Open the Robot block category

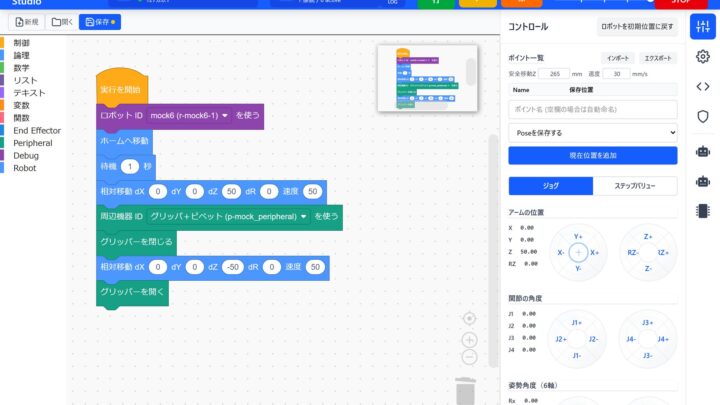24,168
